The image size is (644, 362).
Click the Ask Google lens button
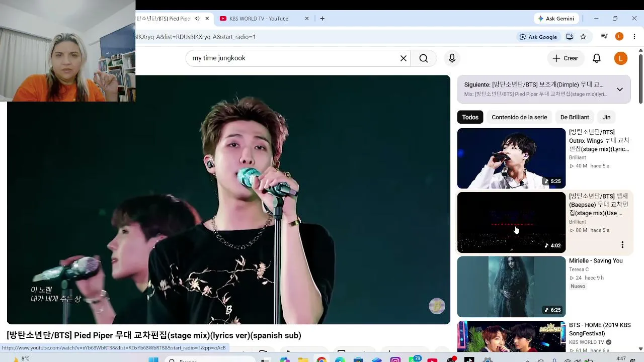[538, 37]
